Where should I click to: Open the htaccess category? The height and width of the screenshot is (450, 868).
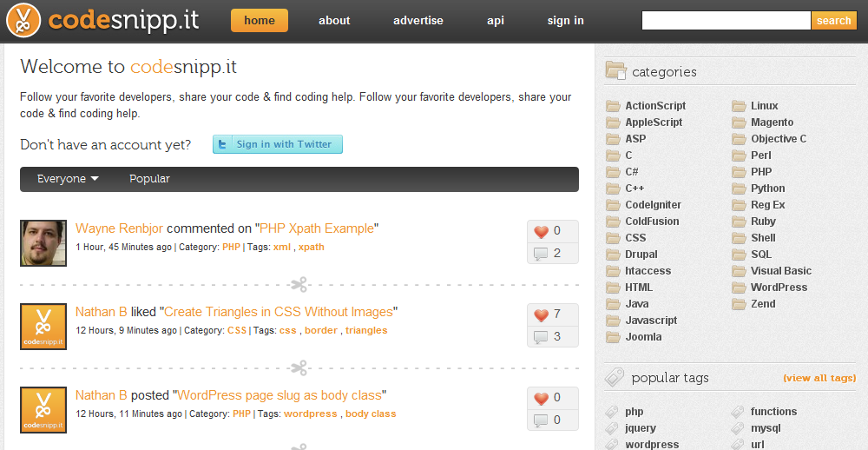click(x=648, y=271)
